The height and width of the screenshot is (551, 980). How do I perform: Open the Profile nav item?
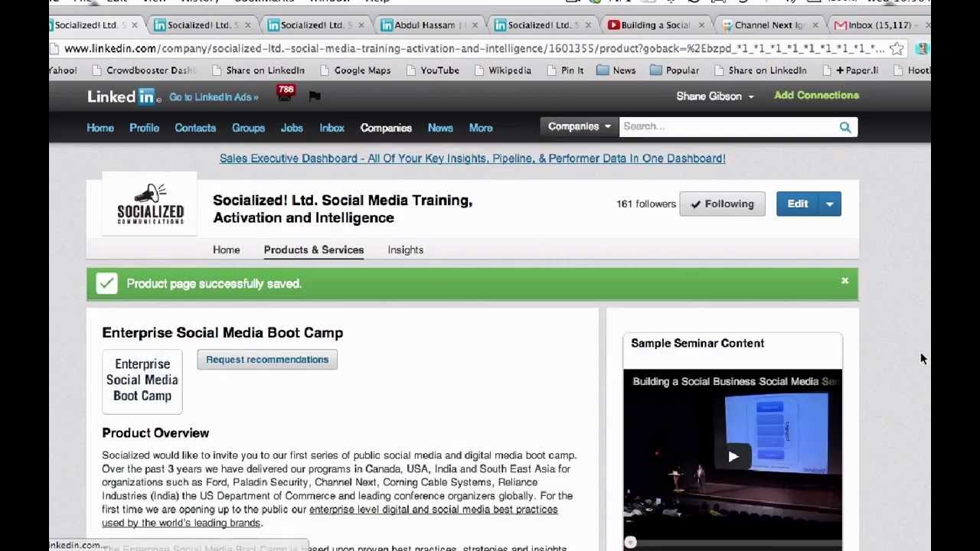144,128
